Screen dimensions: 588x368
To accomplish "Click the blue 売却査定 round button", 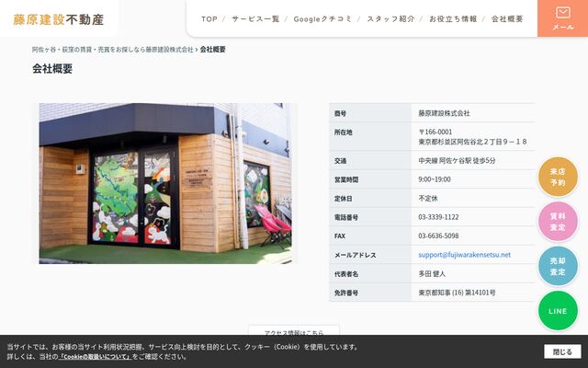I will (558, 266).
